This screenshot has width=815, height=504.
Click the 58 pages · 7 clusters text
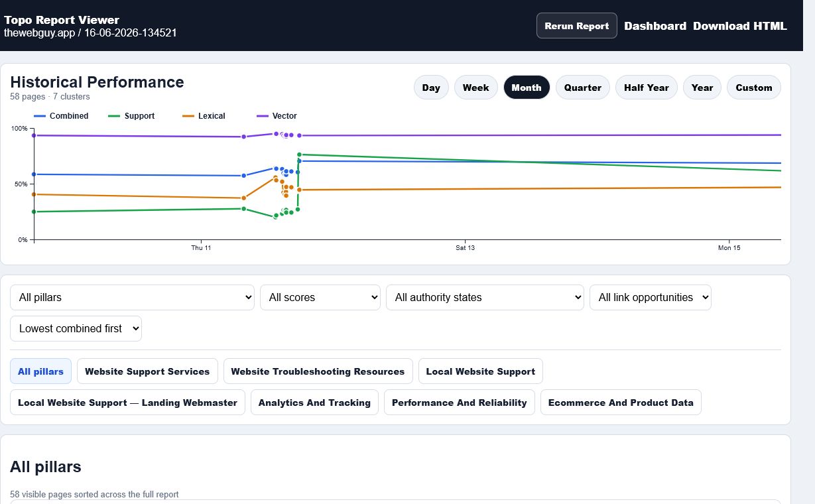(x=50, y=97)
